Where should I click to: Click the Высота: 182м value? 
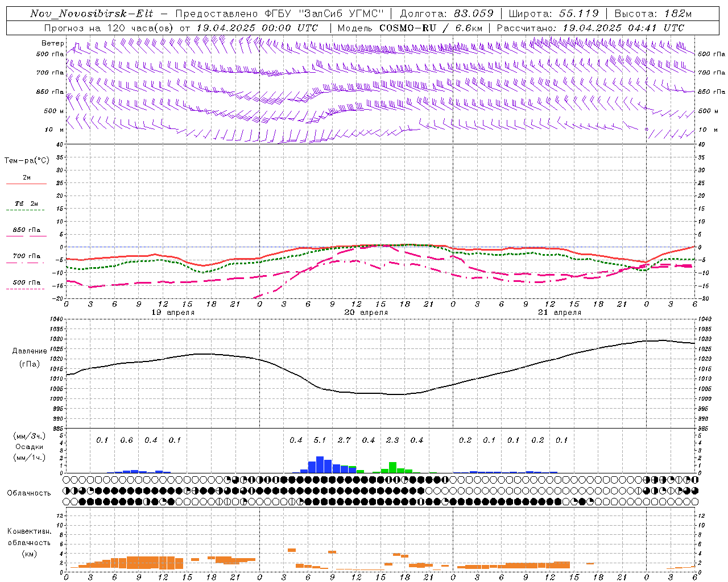(653, 14)
